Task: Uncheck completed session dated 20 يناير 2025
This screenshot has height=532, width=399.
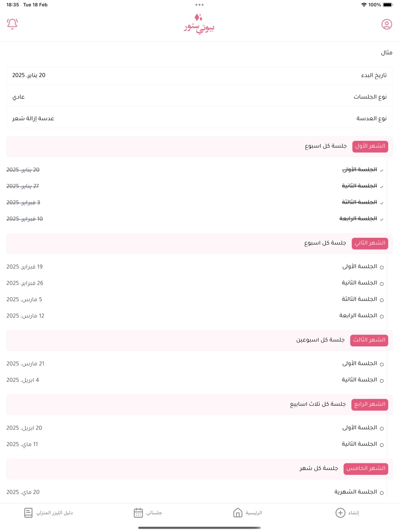Action: pyautogui.click(x=382, y=170)
